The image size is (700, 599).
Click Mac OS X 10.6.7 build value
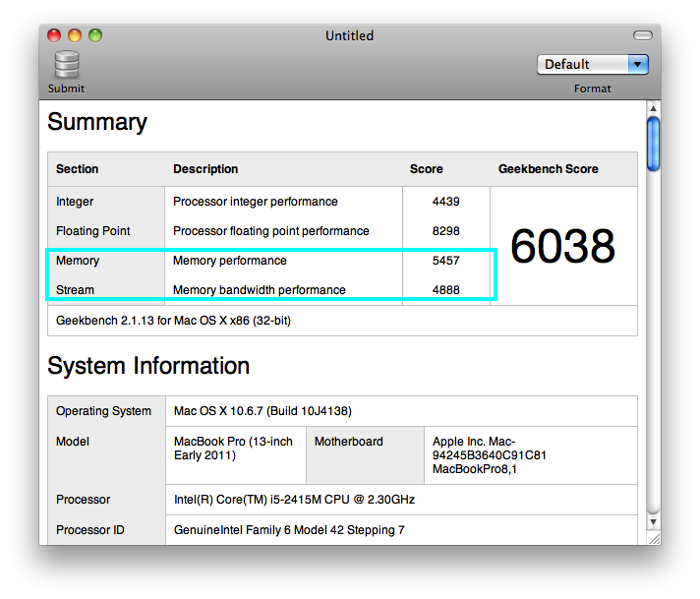tap(262, 411)
